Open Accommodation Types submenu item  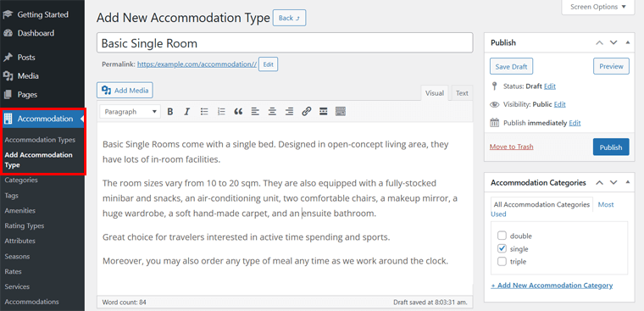40,140
